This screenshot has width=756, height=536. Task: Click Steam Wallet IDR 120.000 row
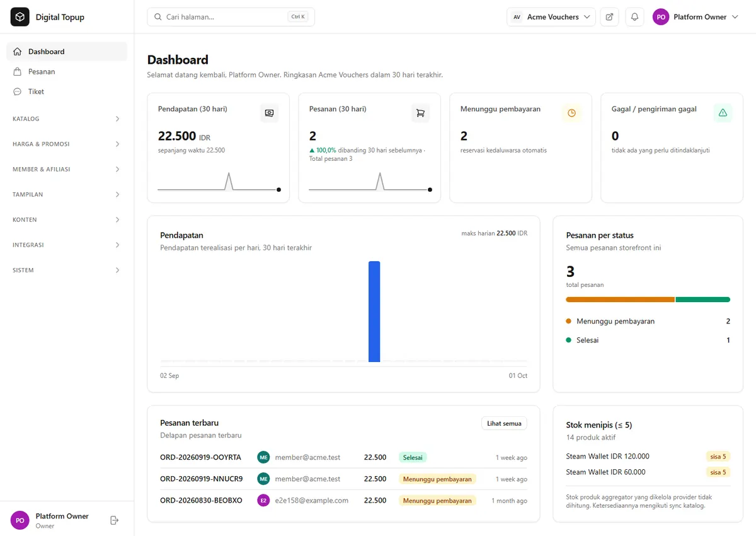click(x=648, y=456)
